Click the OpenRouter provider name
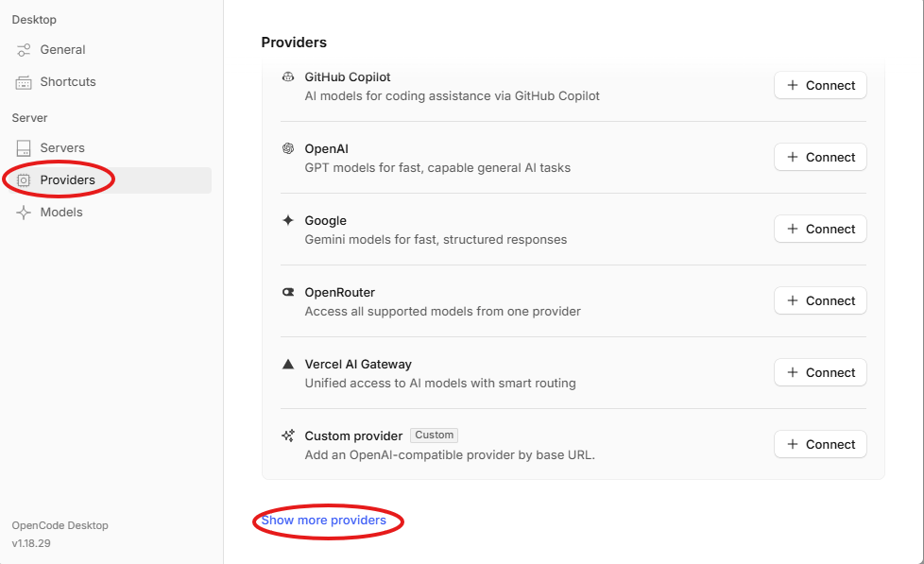The height and width of the screenshot is (564, 924). pos(339,293)
